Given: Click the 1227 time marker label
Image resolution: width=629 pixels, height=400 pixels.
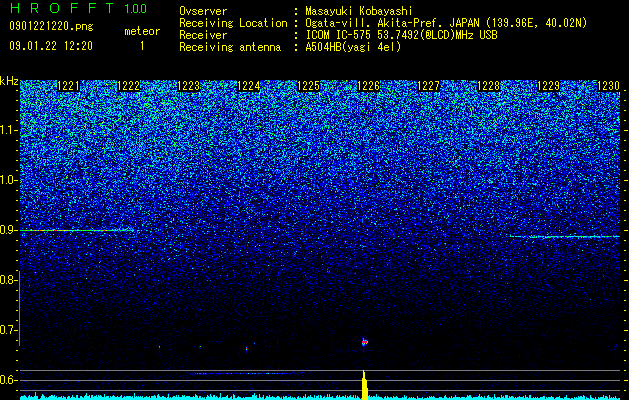Looking at the screenshot, I should [x=428, y=86].
